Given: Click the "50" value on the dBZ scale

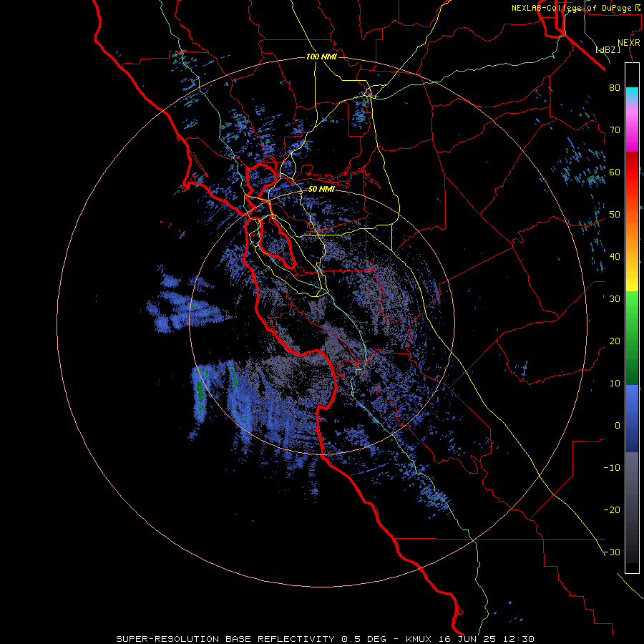Looking at the screenshot, I should pyautogui.click(x=615, y=215).
